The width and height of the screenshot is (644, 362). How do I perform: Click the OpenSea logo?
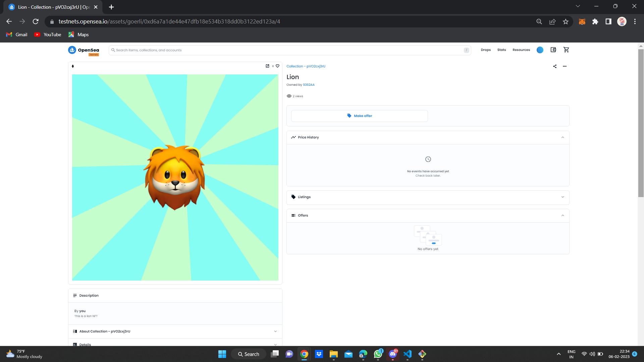pos(84,50)
